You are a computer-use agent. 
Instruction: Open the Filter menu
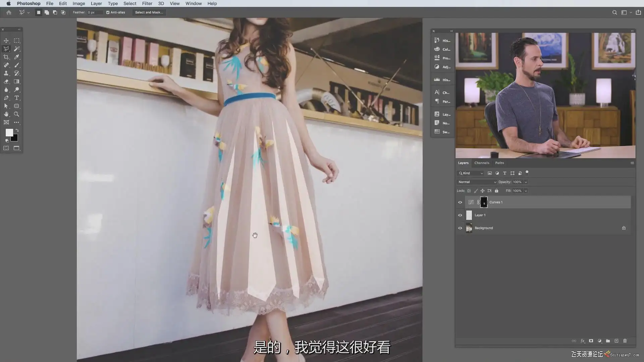(x=147, y=3)
